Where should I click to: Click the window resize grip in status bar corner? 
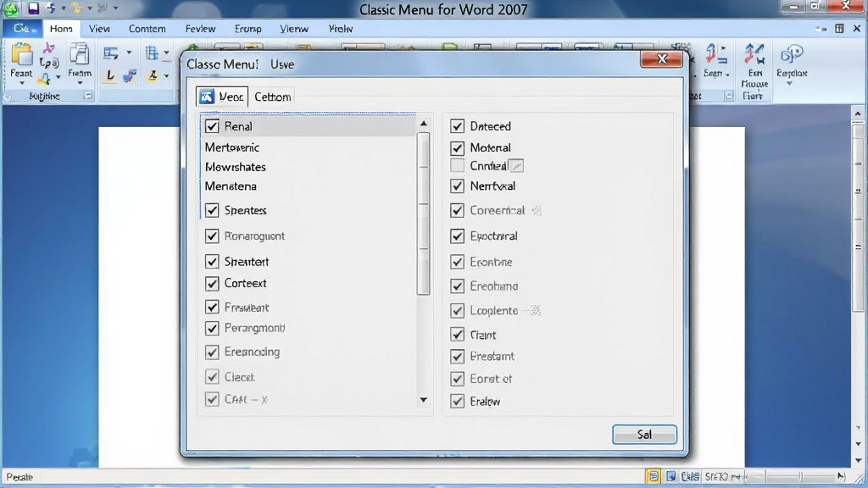click(860, 478)
